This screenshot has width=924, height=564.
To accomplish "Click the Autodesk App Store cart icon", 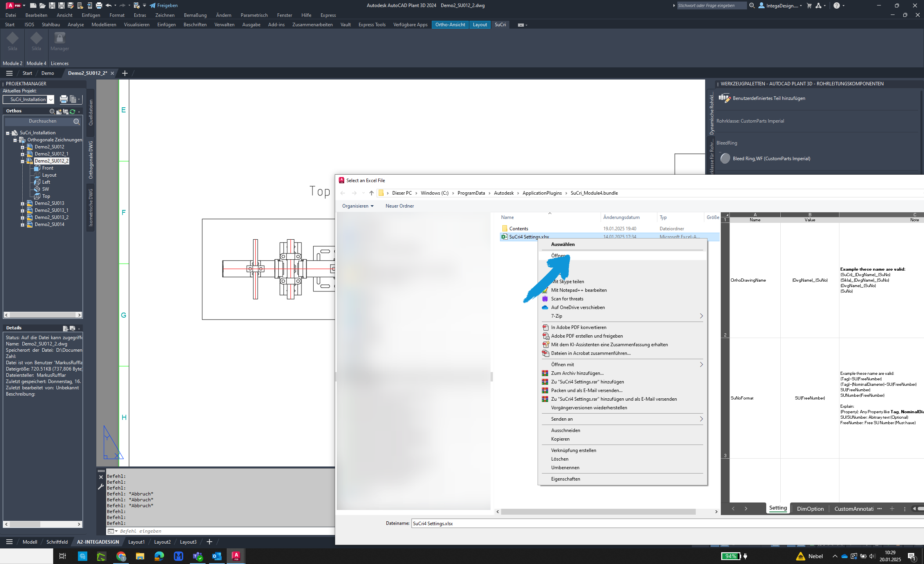I will pyautogui.click(x=809, y=5).
